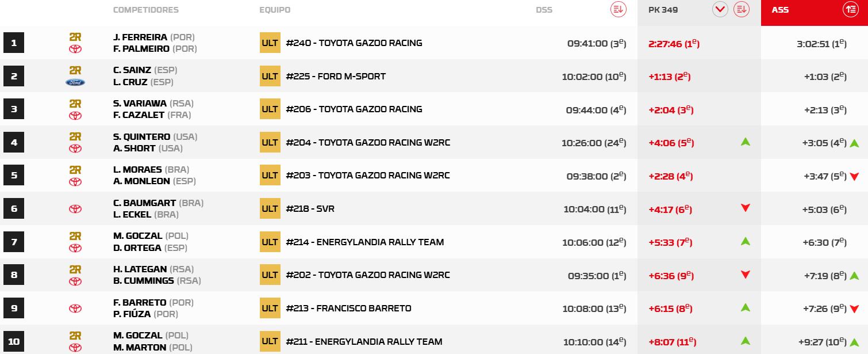This screenshot has width=868, height=354.
Task: Expand the PK 349 waypoint dropdown chevron
Action: pyautogui.click(x=720, y=9)
